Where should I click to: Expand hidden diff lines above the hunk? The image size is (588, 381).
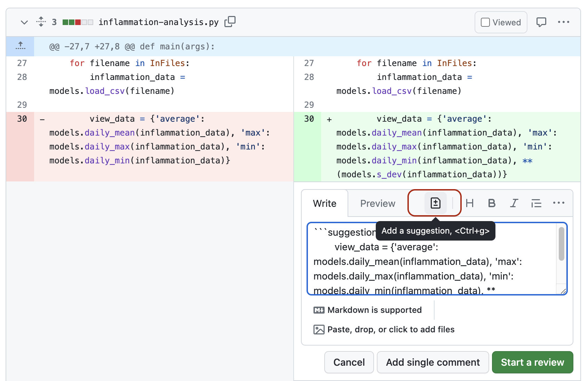point(20,46)
